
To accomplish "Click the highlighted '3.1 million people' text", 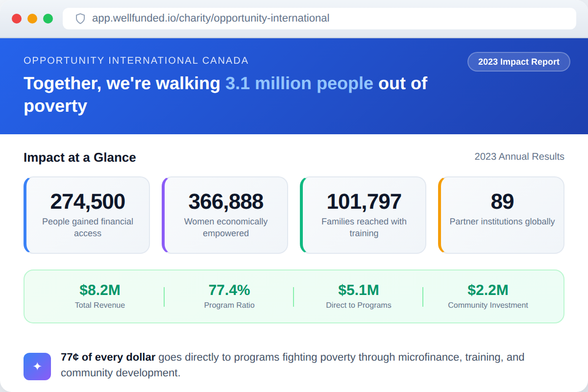I will (299, 84).
